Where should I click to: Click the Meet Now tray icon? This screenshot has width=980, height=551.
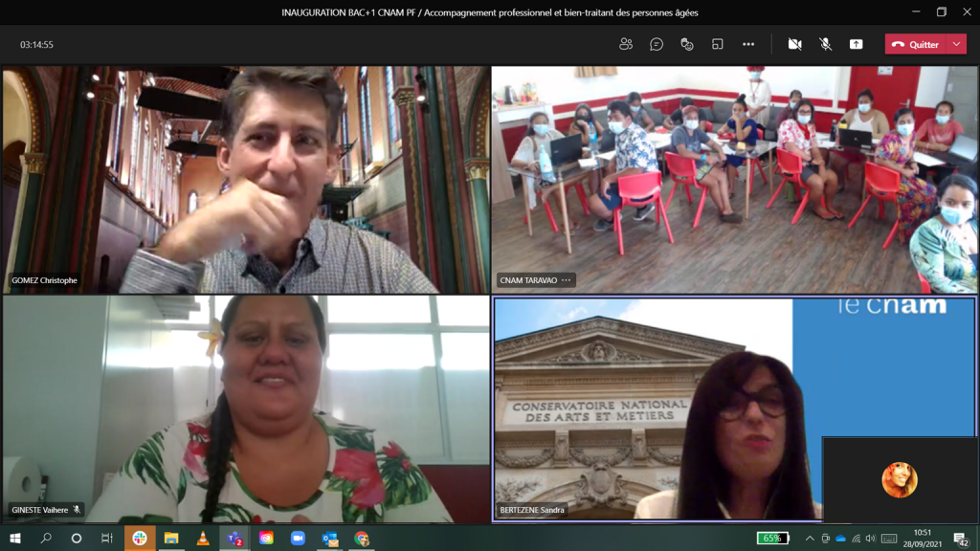click(x=826, y=538)
